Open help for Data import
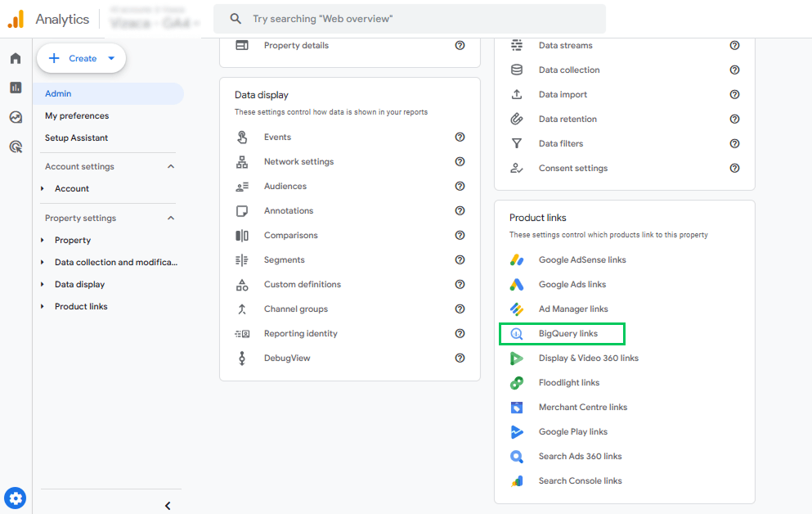The height and width of the screenshot is (514, 812). 734,94
